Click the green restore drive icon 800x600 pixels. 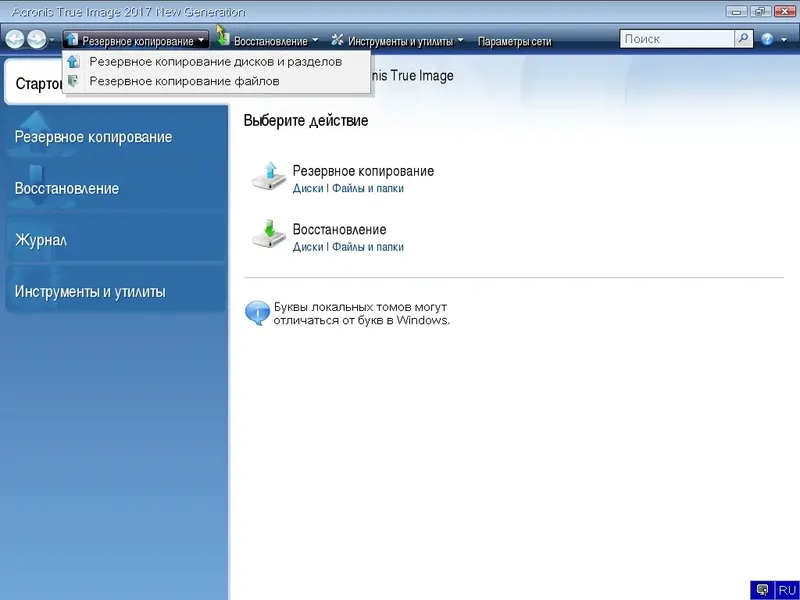(268, 234)
